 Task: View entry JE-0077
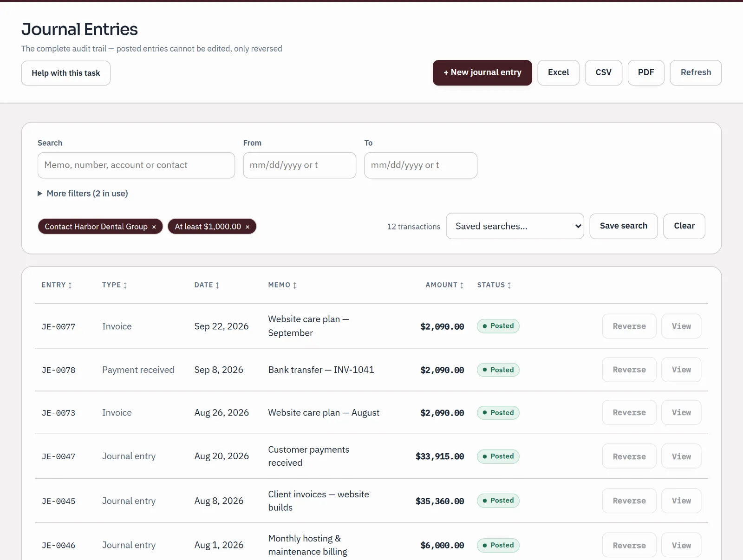(681, 326)
